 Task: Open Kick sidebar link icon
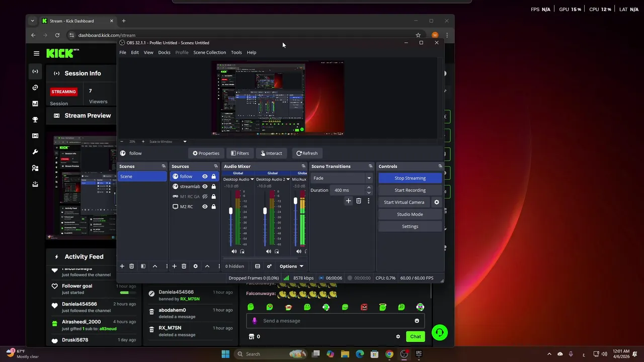(x=35, y=87)
